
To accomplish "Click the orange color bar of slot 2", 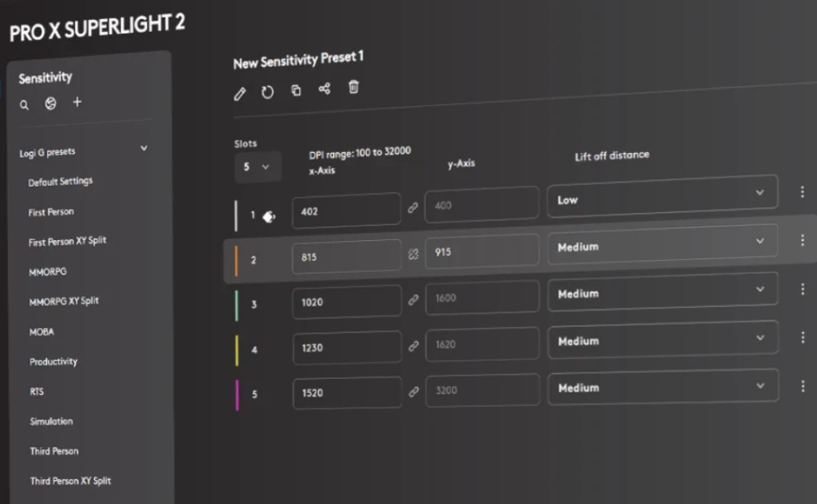I will point(236,261).
